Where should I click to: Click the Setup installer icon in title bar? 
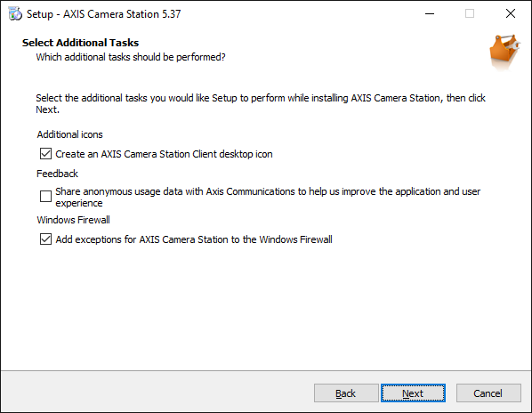click(15, 14)
